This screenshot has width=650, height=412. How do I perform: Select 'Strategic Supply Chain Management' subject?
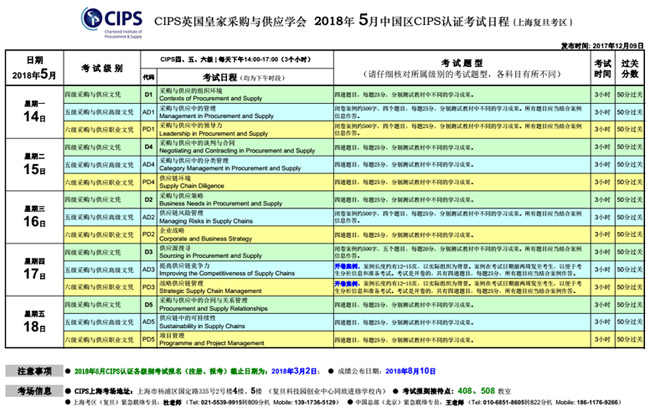(211, 291)
